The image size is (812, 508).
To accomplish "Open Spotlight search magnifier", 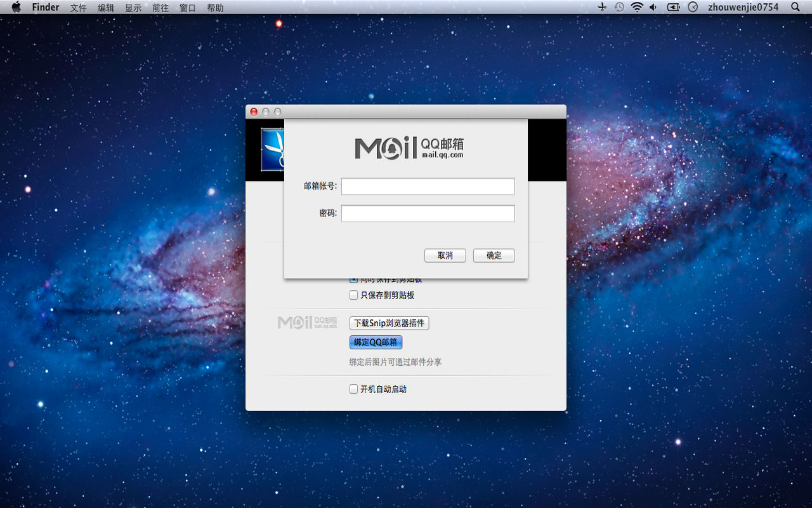I will 796,7.
